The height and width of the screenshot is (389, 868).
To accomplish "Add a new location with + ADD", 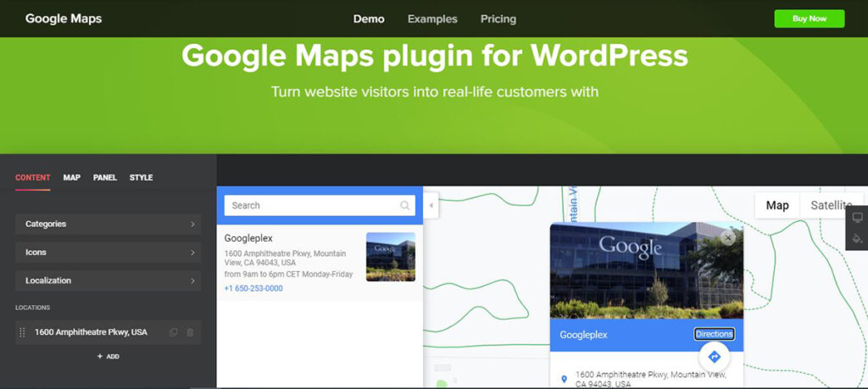I will coord(108,356).
